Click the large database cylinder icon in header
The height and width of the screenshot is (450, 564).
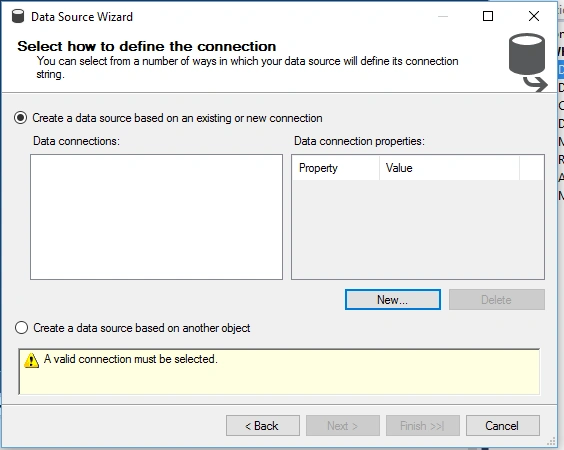pos(527,62)
